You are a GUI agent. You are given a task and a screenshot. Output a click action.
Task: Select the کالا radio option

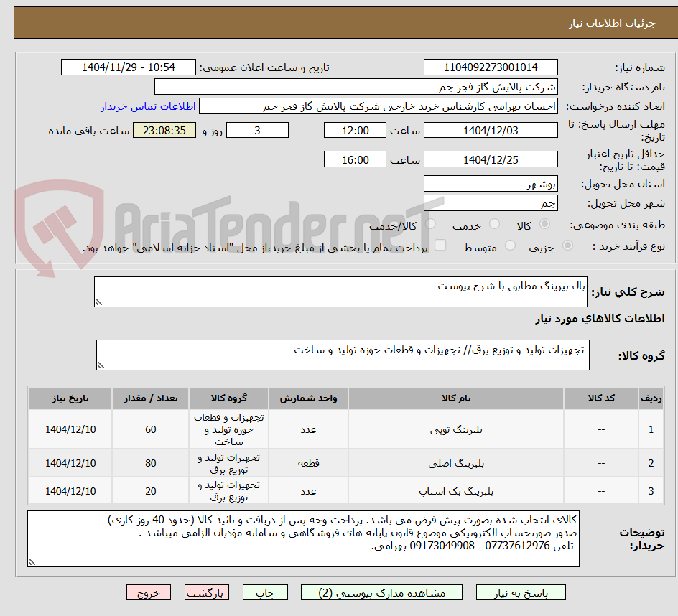(545, 223)
